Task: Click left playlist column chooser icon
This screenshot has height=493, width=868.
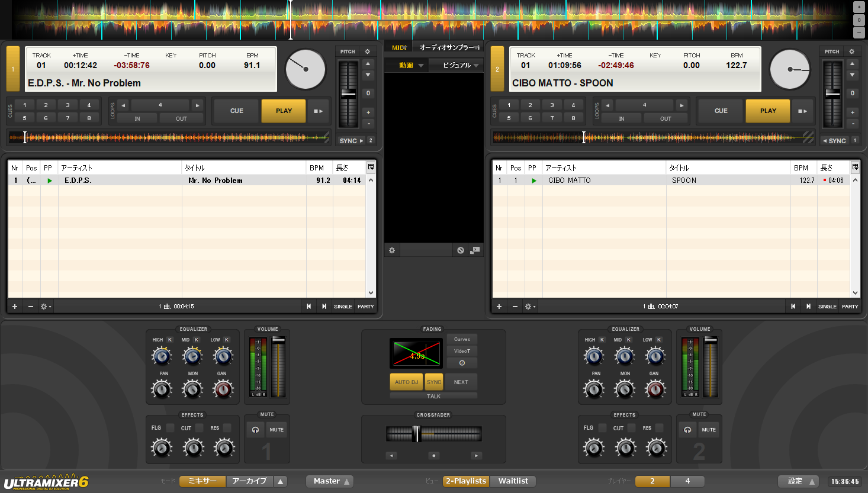Action: tap(371, 167)
